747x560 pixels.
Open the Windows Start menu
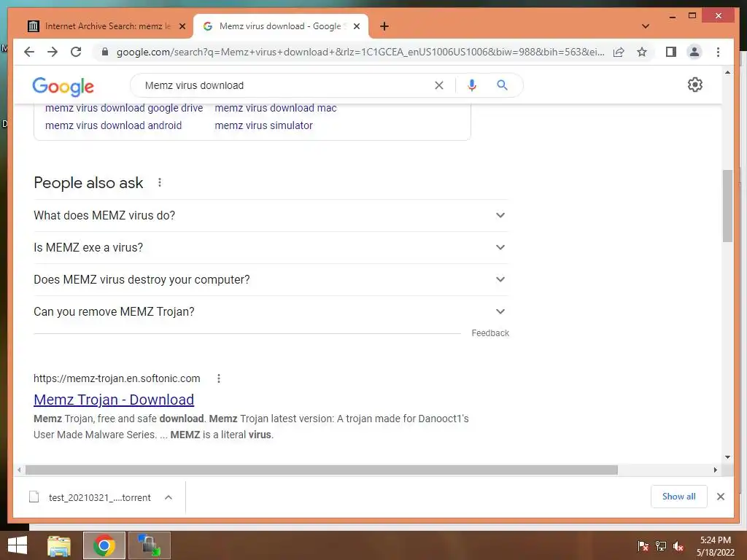pos(18,545)
